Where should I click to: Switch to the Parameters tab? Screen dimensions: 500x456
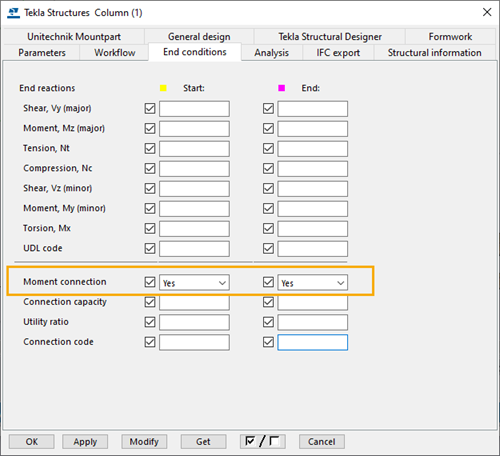pos(42,53)
